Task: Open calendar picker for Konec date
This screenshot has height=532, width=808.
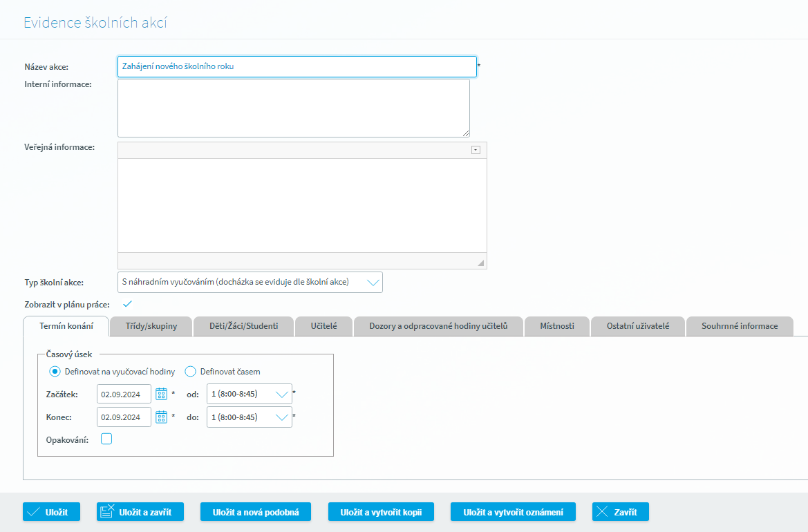Action: (x=161, y=417)
